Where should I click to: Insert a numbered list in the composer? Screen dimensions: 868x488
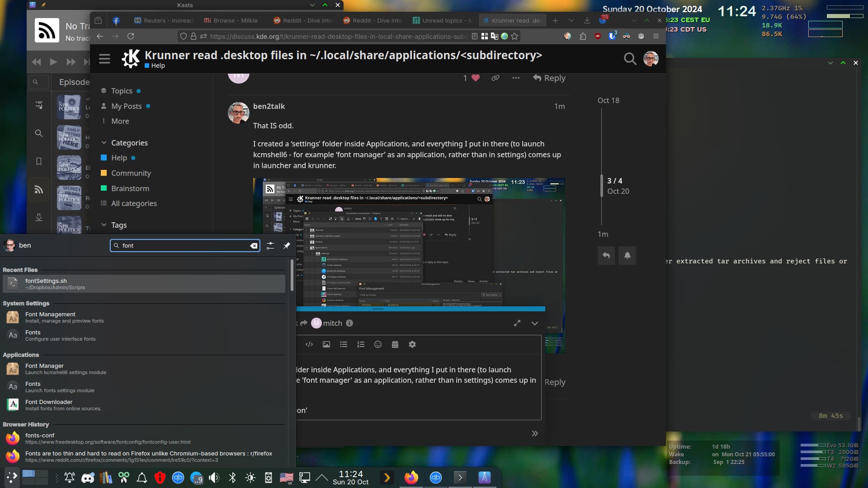click(361, 344)
